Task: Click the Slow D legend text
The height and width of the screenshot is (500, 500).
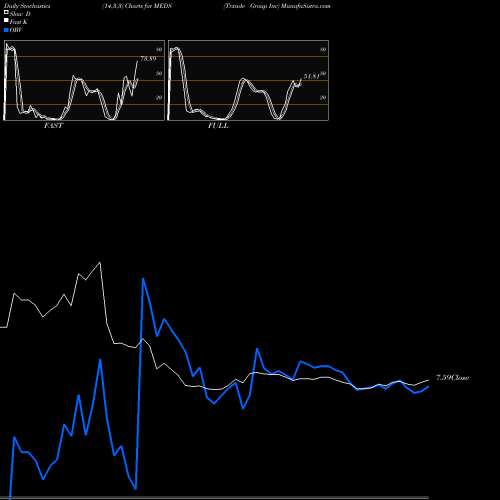Action: point(20,14)
